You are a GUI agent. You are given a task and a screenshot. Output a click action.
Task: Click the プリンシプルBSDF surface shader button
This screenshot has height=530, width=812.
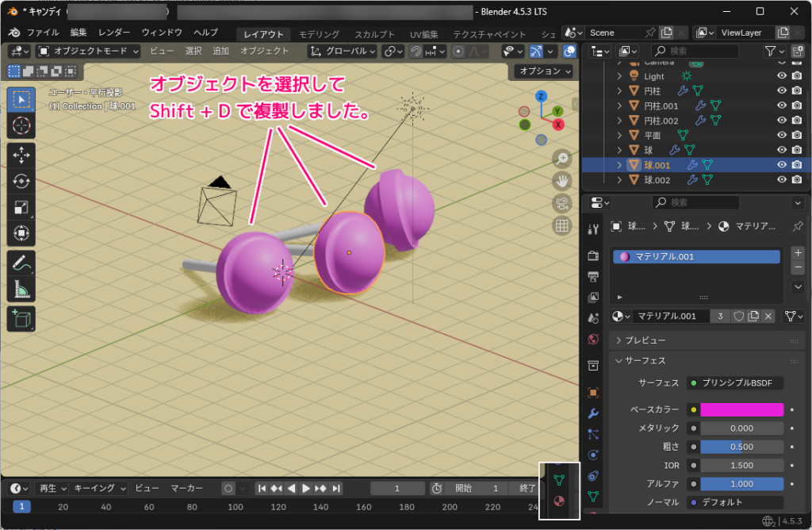point(735,383)
